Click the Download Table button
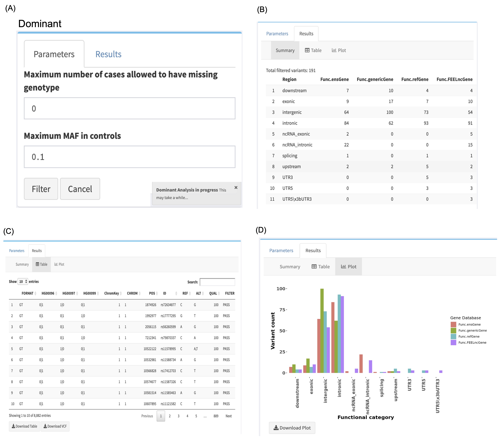The height and width of the screenshot is (438, 504). point(24,426)
